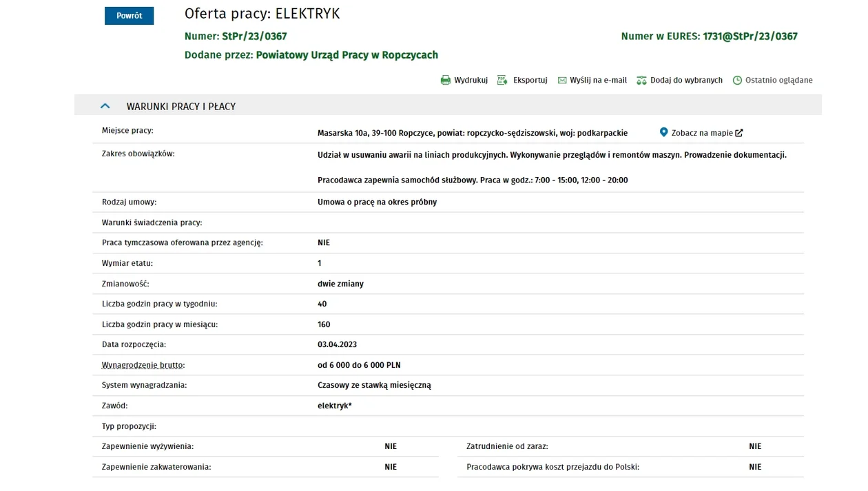This screenshot has height=491, width=868.
Task: Click the salary value od 6 000 do 6 000 PLN
Action: [359, 365]
